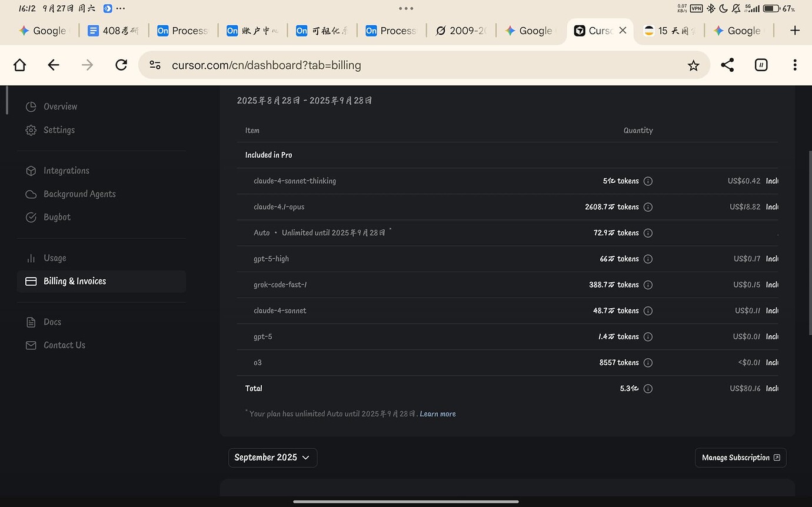Open Docs in the sidebar

click(x=101, y=322)
